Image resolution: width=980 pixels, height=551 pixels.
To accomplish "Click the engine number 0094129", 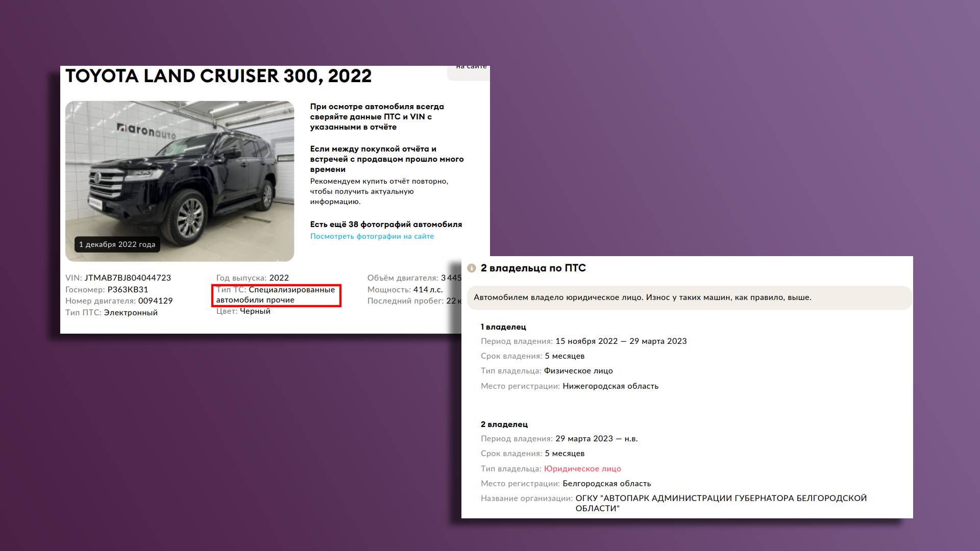I will pyautogui.click(x=155, y=301).
